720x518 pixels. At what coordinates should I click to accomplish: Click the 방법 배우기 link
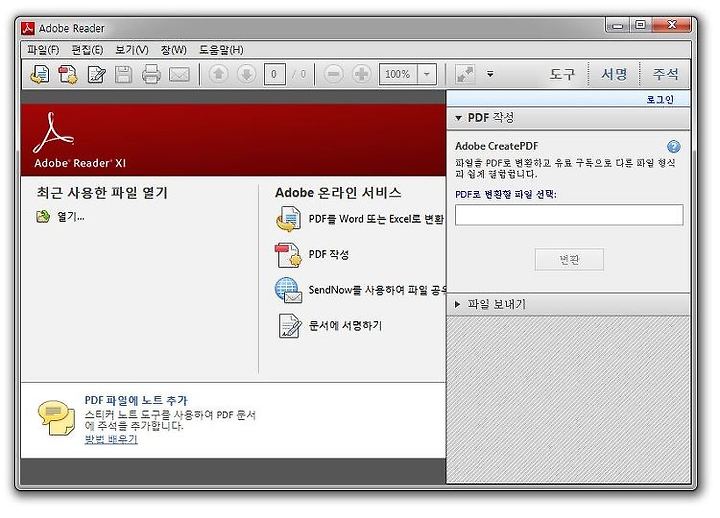click(111, 439)
